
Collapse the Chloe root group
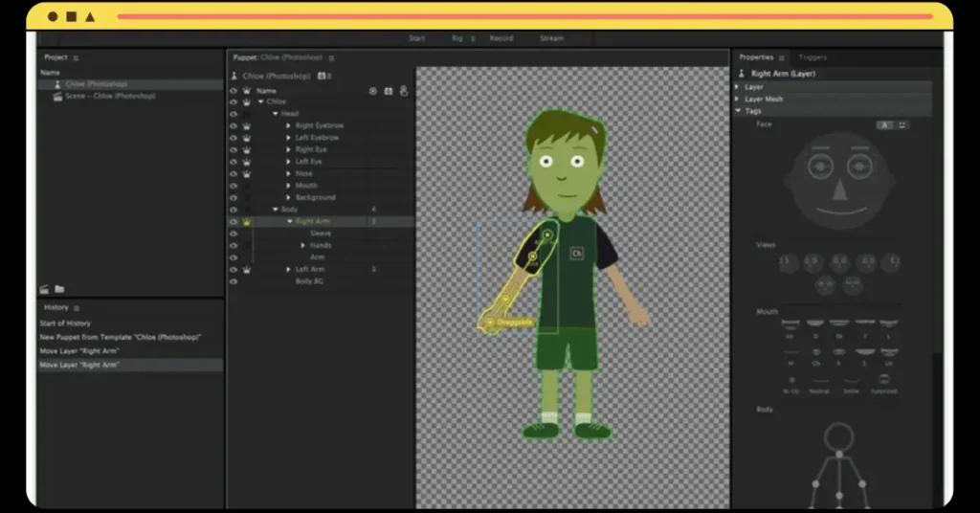260,101
